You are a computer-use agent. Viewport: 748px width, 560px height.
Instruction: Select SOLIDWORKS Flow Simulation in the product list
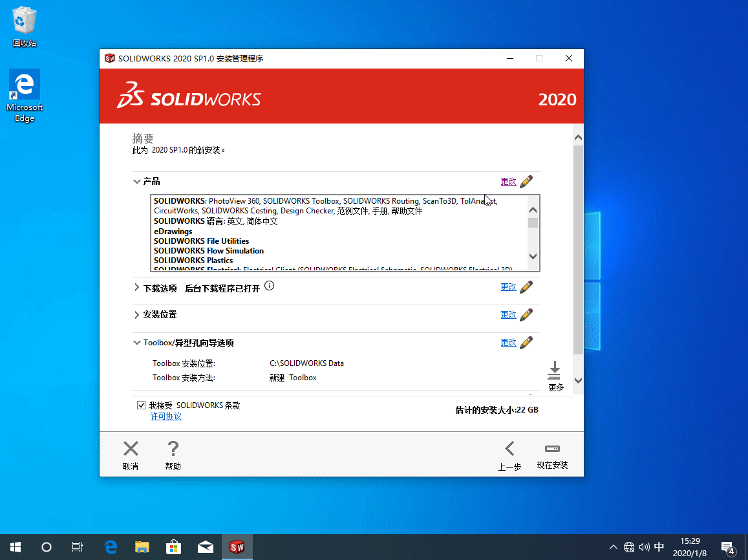click(x=208, y=251)
